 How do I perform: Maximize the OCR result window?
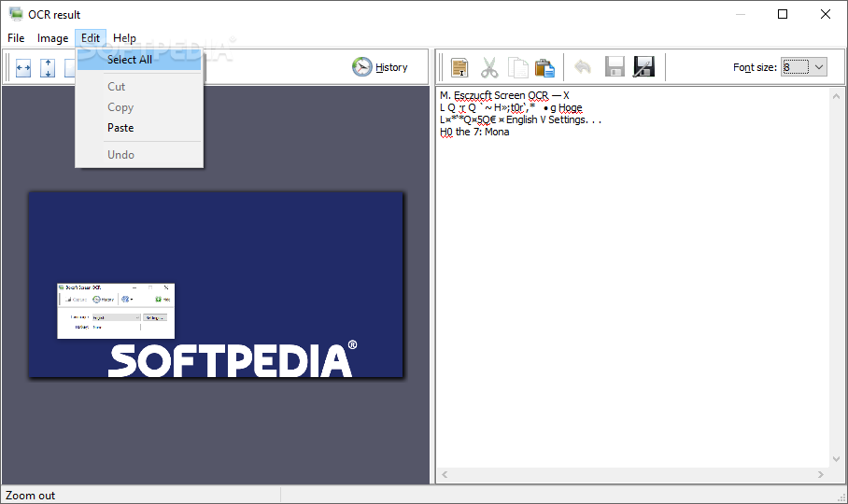[x=782, y=14]
